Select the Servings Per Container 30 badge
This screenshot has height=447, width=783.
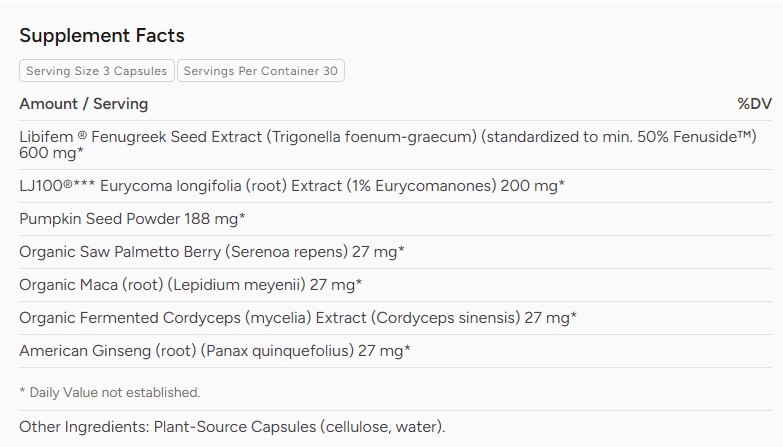[261, 71]
